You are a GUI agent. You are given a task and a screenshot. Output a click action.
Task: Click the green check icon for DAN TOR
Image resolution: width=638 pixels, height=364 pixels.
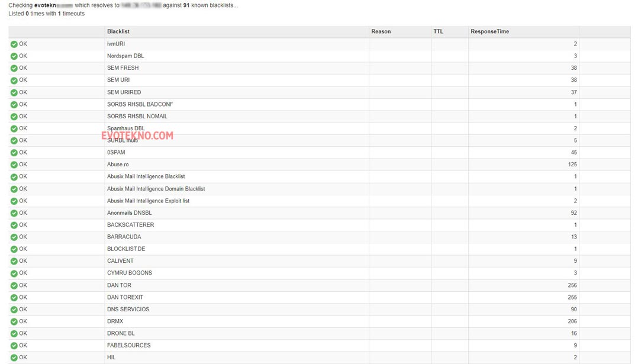14,285
